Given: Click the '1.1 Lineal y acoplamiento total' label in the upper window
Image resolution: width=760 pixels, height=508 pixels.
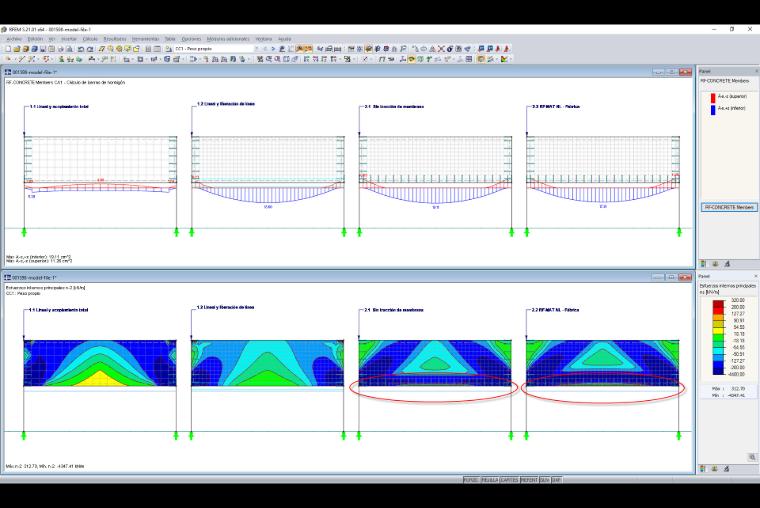Looking at the screenshot, I should [x=59, y=107].
